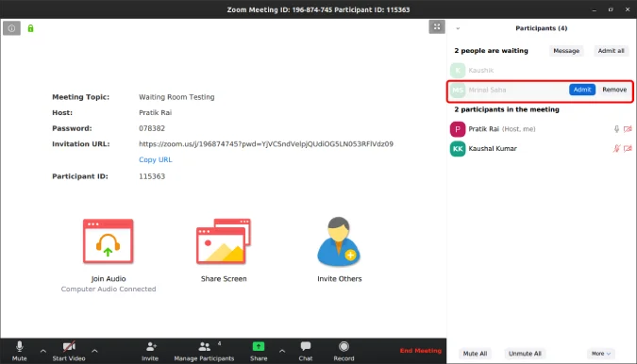Image resolution: width=637 pixels, height=364 pixels.
Task: Click the password value 078382
Action: [152, 128]
